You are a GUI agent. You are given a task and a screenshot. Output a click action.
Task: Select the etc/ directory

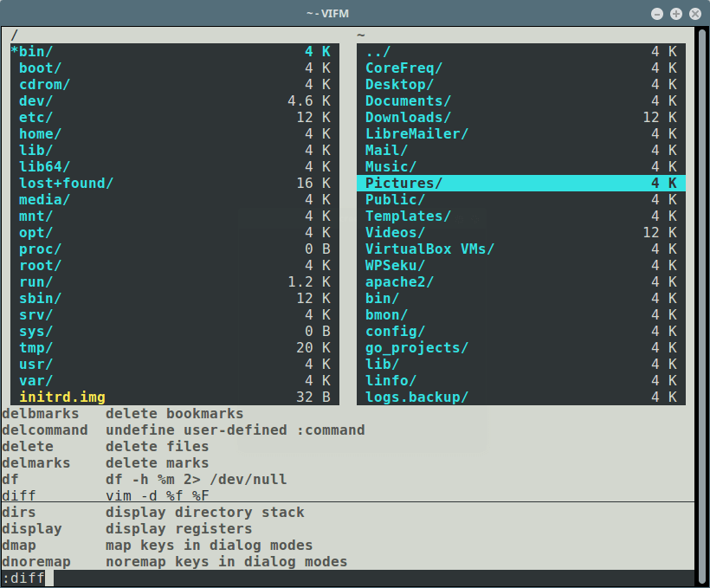click(35, 117)
